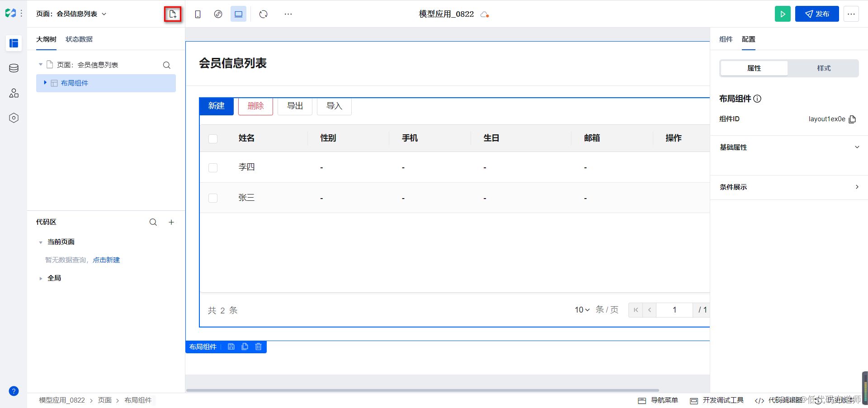Click the info icon beside 布局组件 title

[758, 99]
